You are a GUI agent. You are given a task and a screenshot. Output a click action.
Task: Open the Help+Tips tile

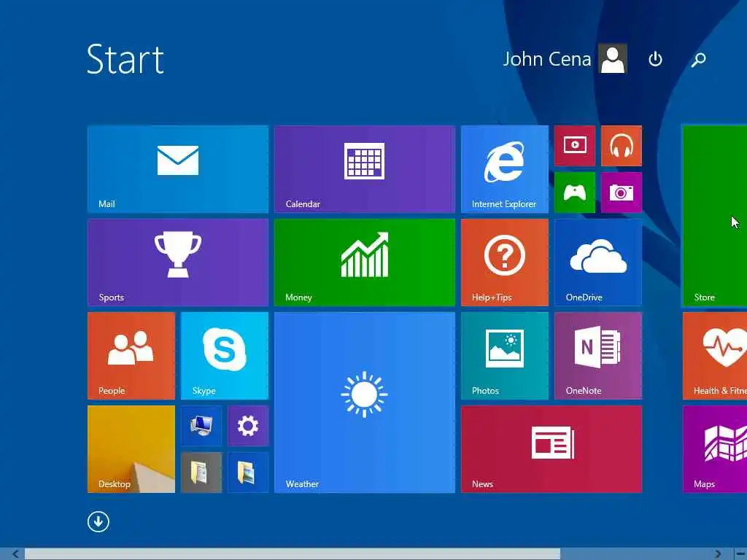505,262
